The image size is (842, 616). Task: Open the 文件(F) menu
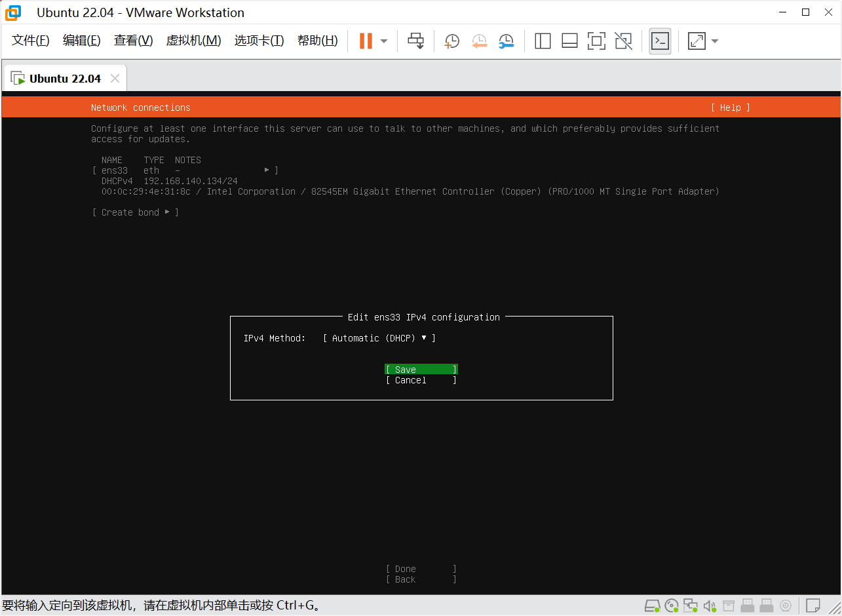31,41
